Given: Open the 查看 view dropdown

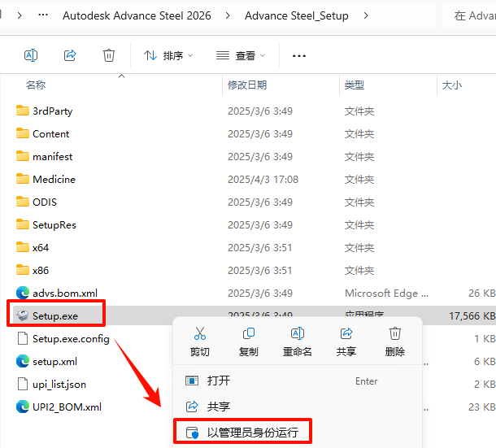Looking at the screenshot, I should tap(241, 55).
